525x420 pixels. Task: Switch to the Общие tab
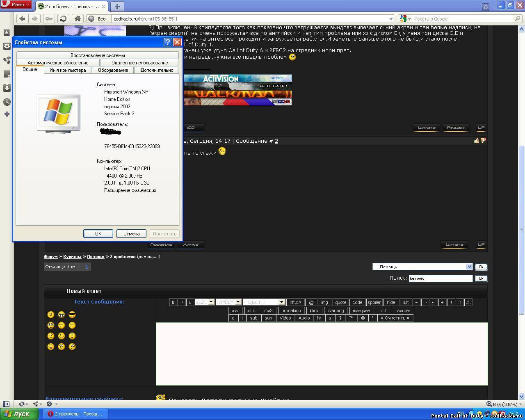coord(30,69)
